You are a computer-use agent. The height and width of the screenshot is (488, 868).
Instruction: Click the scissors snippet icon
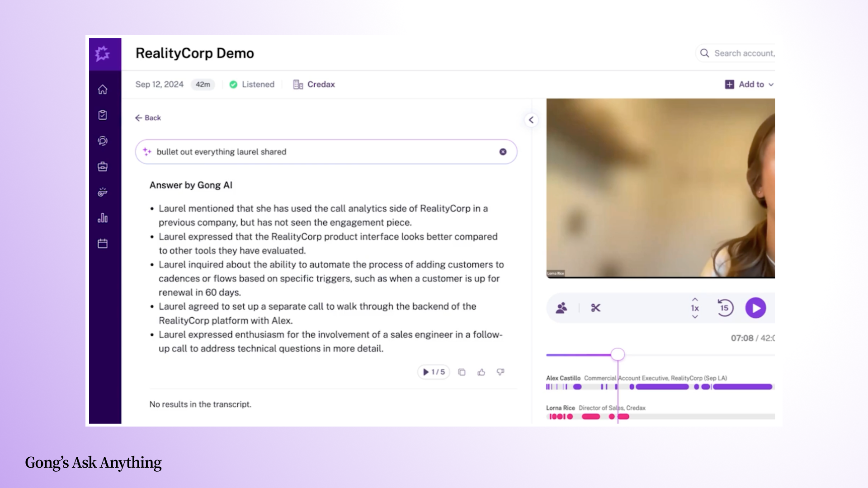[x=595, y=308]
